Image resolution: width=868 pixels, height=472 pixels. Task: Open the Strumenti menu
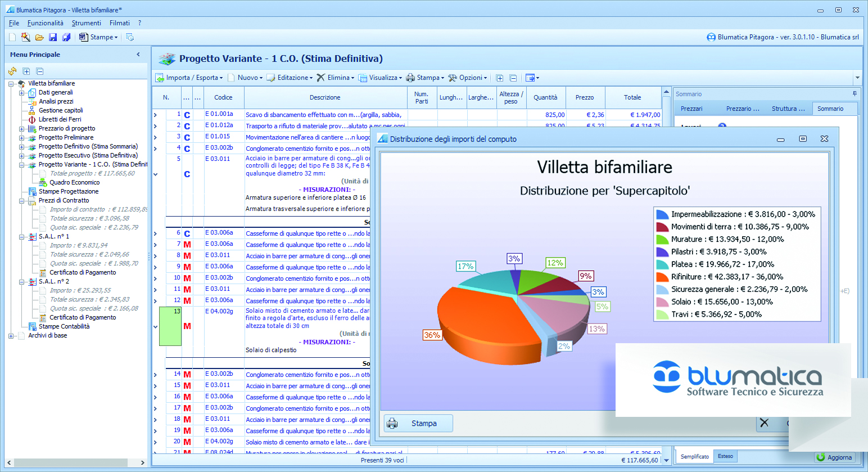click(87, 23)
